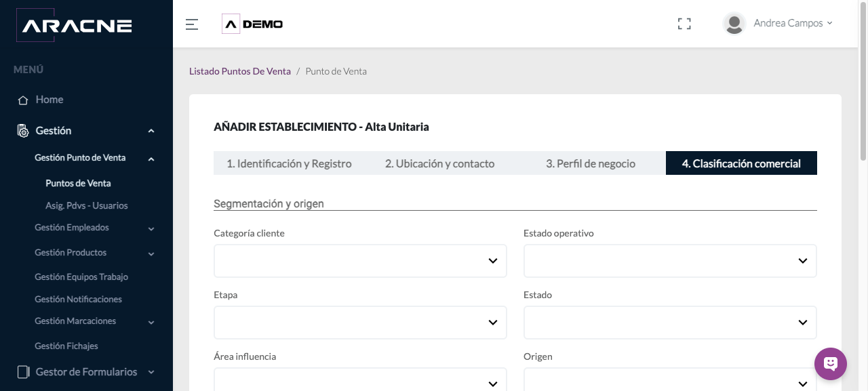Click the AÑADIR ESTABLECIMIENTO - Alta Unitaria heading
The image size is (868, 391).
pyautogui.click(x=321, y=127)
